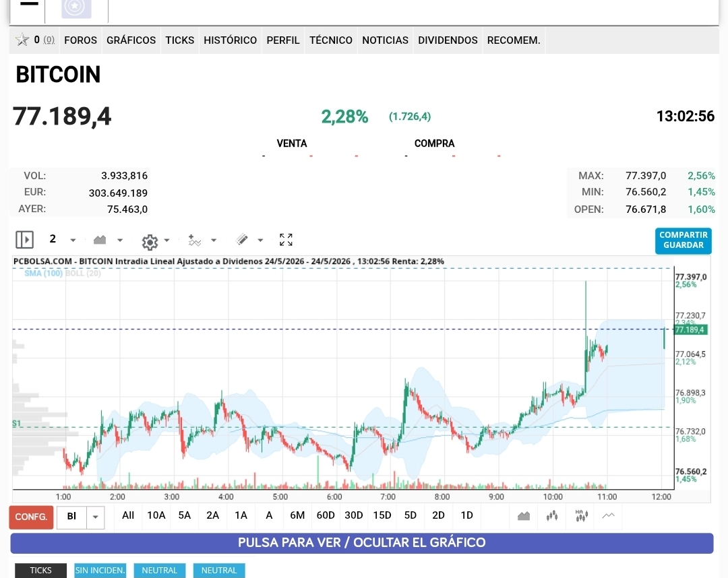This screenshot has height=578, width=728.
Task: Click the black TICKS button at bottom
Action: (x=41, y=570)
